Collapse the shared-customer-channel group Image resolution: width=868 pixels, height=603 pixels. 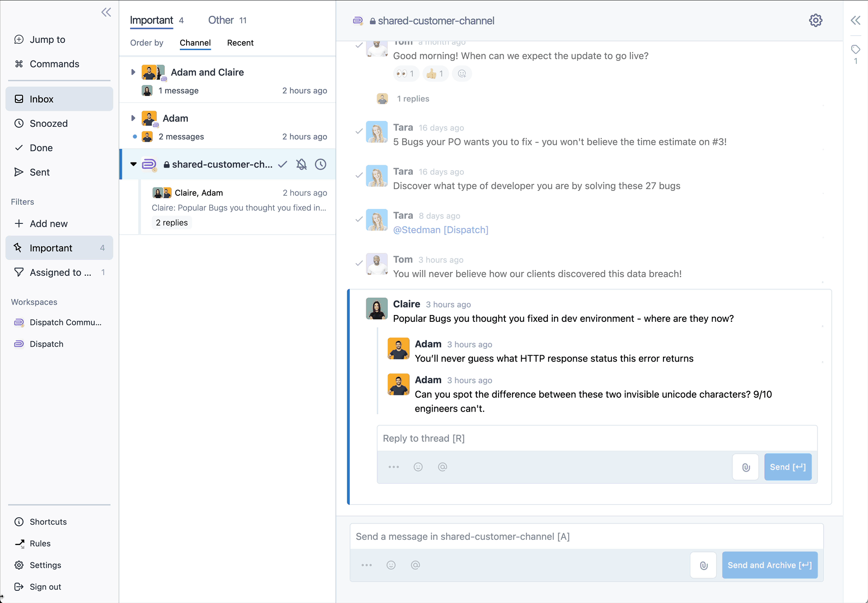[133, 164]
